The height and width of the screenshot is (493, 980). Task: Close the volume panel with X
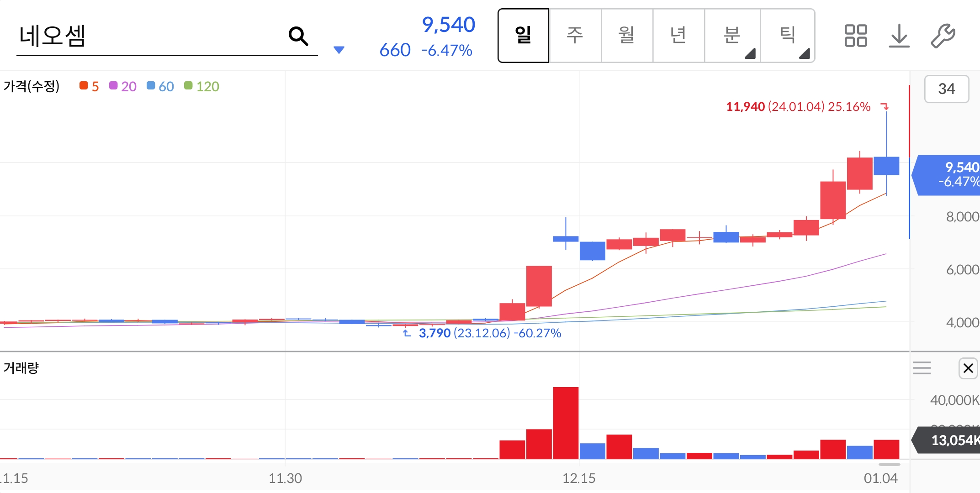pyautogui.click(x=968, y=368)
